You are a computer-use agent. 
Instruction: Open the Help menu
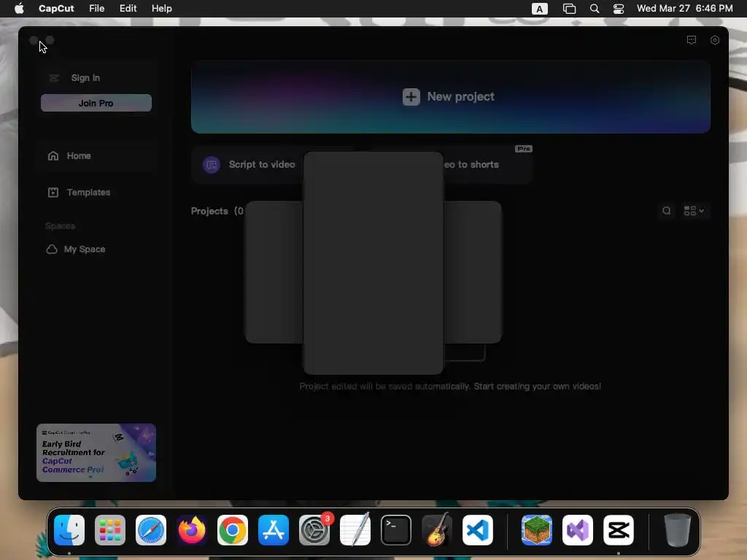[x=161, y=9]
